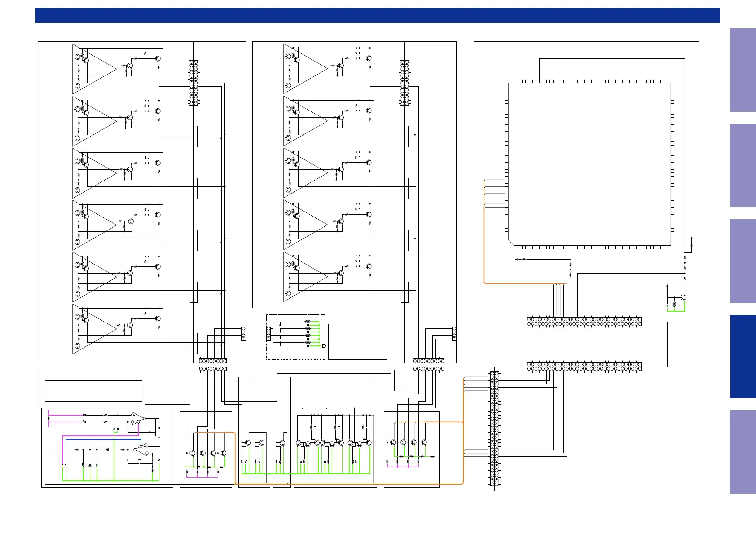The image size is (756, 535).
Task: Click the diode symbol in the lower-left circuit
Action: click(x=107, y=449)
